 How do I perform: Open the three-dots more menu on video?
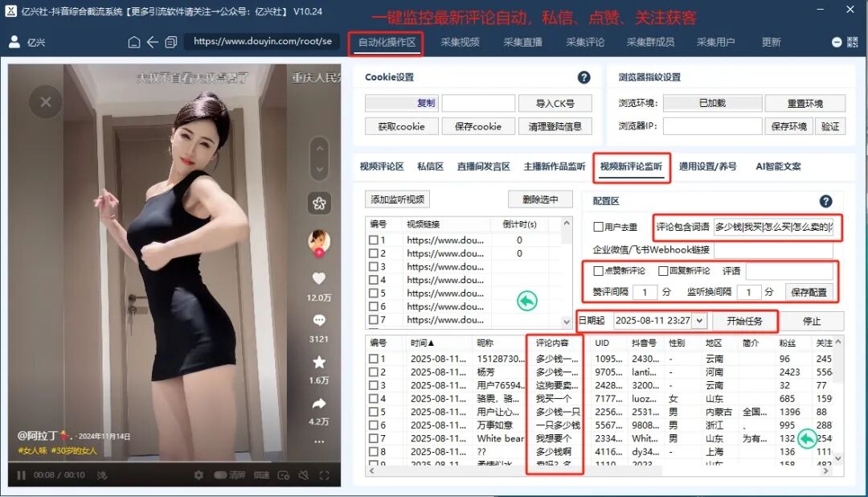[319, 442]
